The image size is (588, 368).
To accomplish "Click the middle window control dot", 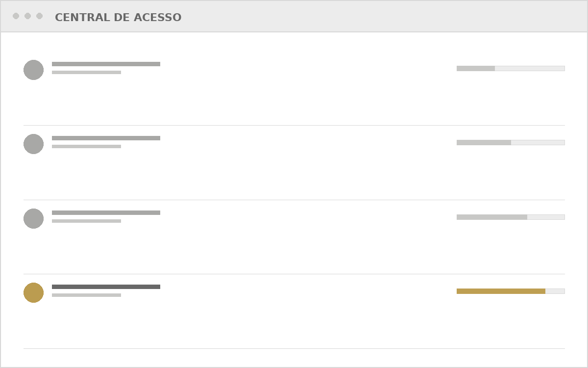I will click(27, 16).
